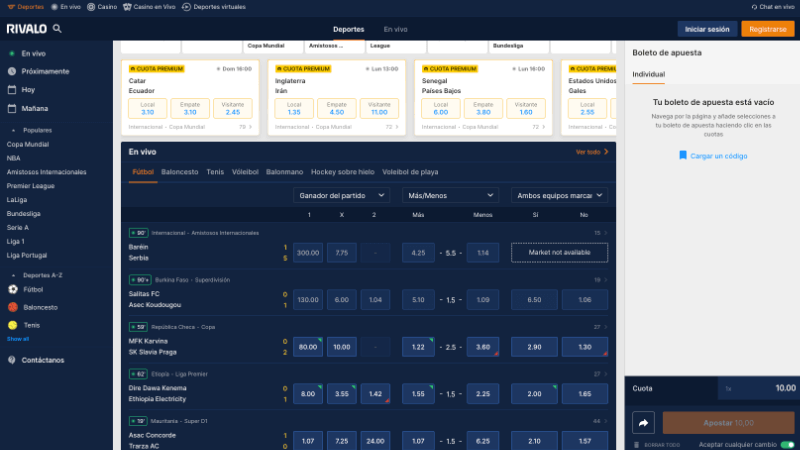Expand markets for Baréin vs Serbia match

click(601, 233)
